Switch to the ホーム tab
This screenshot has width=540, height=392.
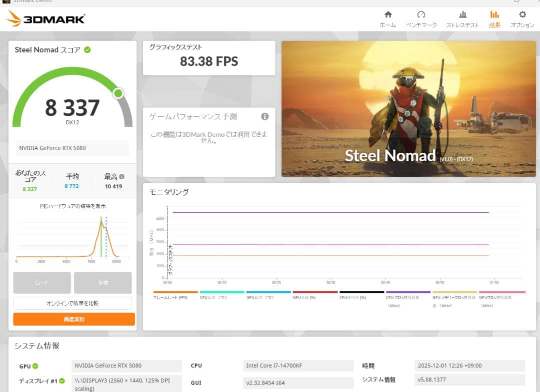[x=387, y=16]
